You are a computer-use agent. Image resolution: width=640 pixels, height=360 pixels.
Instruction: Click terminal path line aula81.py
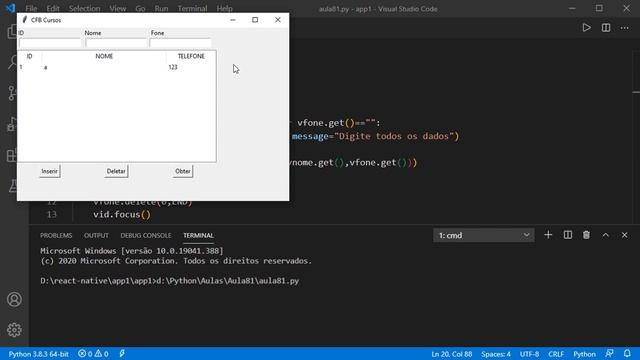tap(169, 281)
